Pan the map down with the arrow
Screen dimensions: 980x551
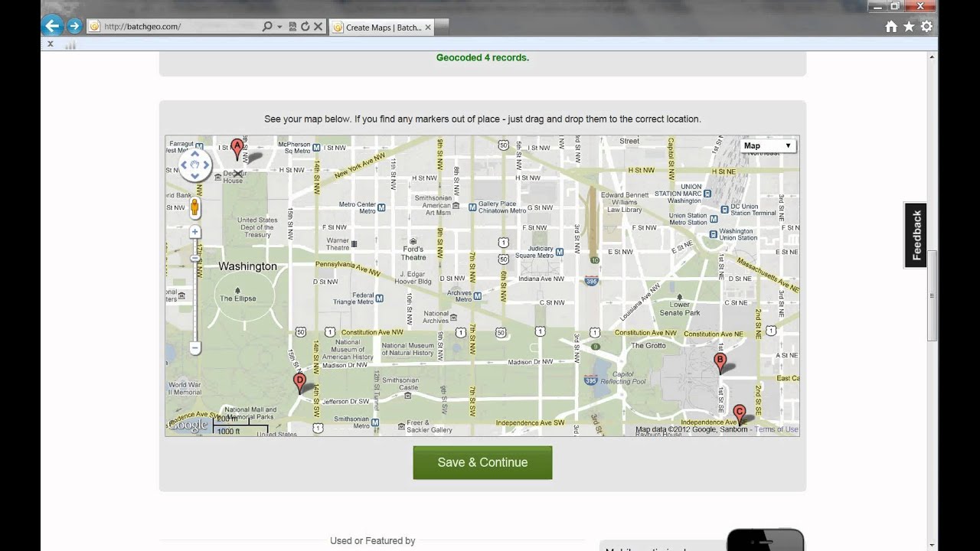(195, 176)
